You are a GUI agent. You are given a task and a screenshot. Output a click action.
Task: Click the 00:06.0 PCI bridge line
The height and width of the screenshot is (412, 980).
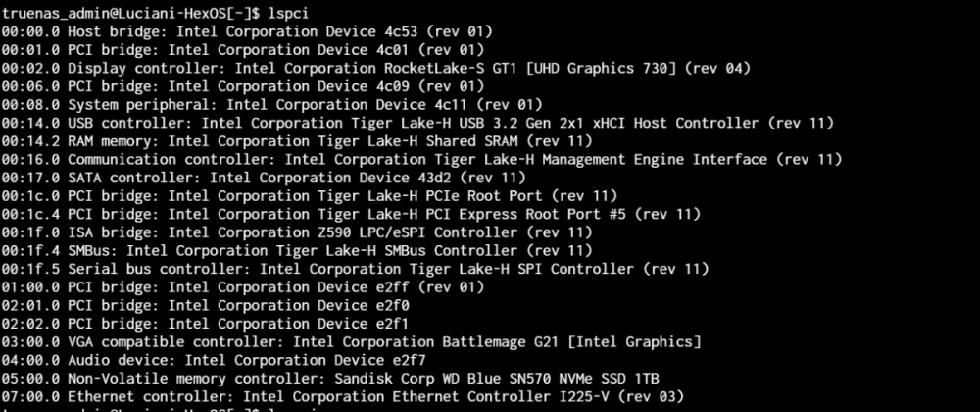[x=243, y=86]
